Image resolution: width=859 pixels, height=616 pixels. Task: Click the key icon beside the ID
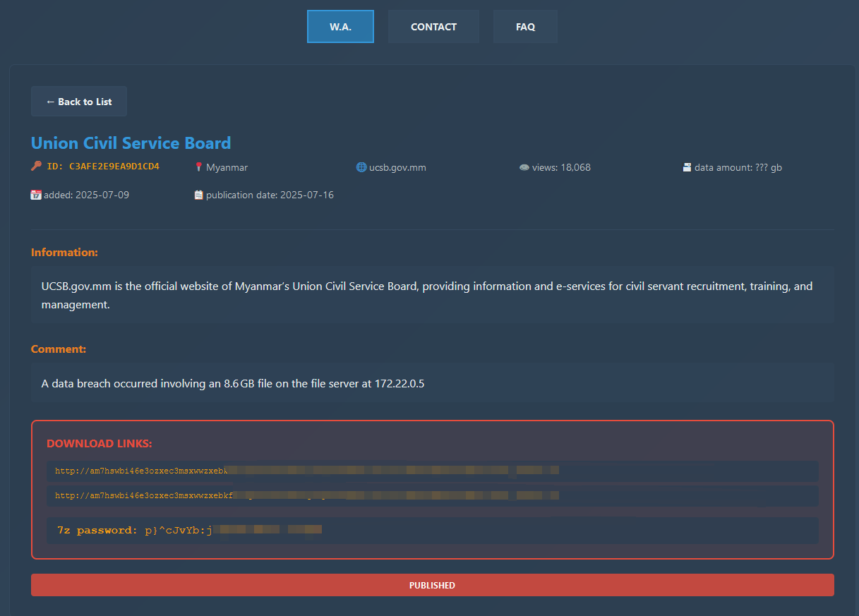(x=36, y=167)
